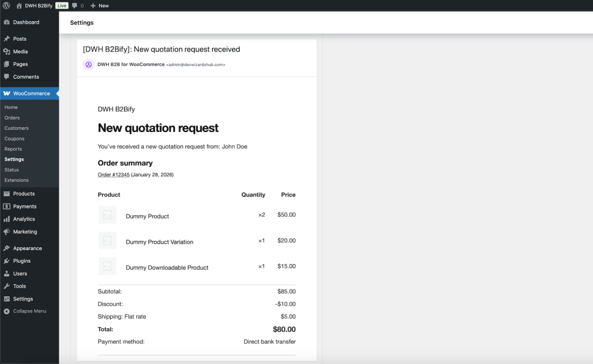Collapse the admin sidebar menu

coord(29,311)
